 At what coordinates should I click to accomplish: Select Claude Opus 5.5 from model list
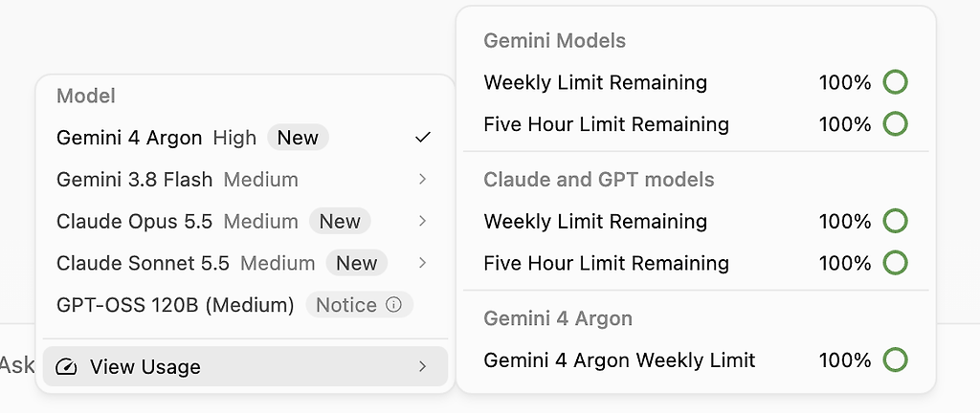[x=245, y=221]
